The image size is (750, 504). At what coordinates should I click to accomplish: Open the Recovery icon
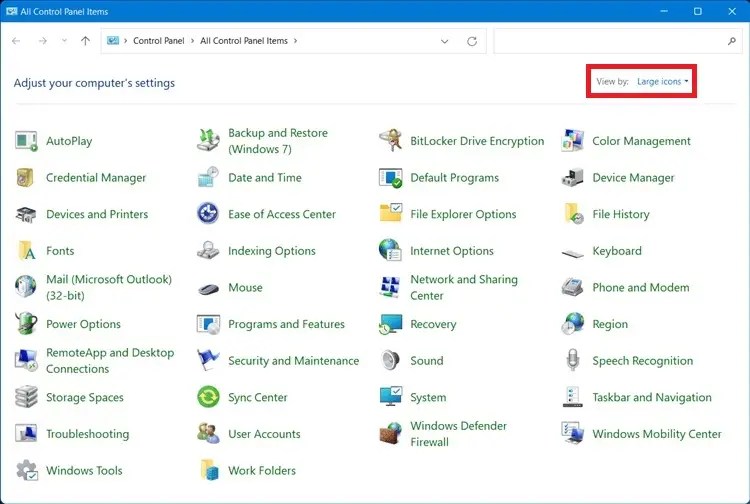390,324
